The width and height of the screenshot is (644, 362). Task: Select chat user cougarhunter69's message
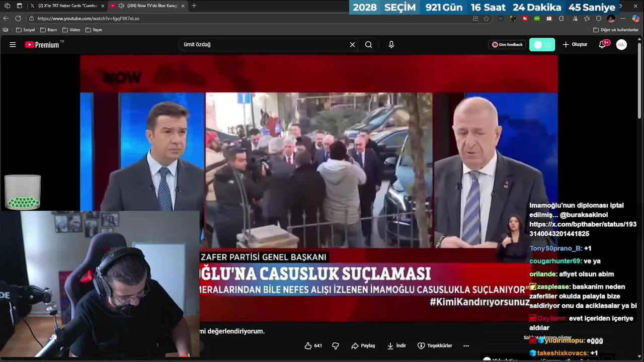[565, 261]
